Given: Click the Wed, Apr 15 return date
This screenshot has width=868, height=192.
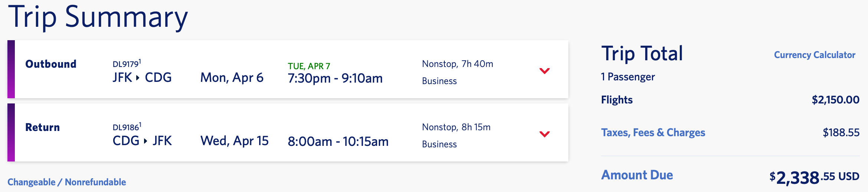Looking at the screenshot, I should (x=234, y=141).
